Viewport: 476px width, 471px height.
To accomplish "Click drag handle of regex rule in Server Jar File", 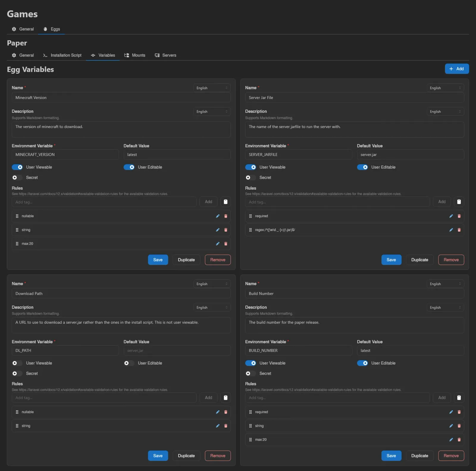I will pyautogui.click(x=250, y=230).
